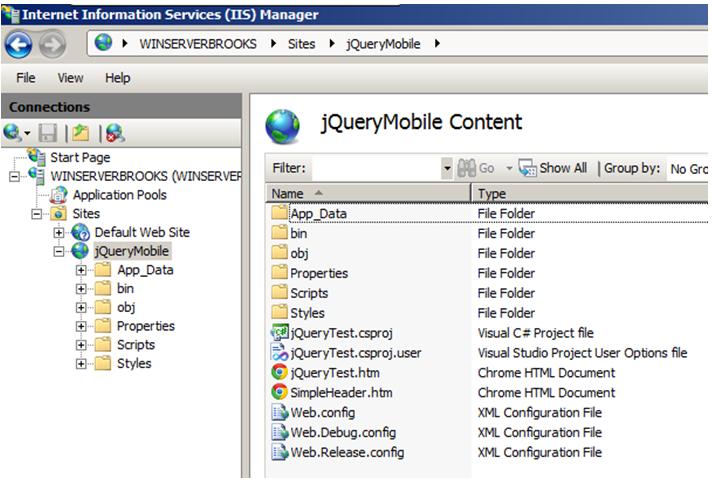
Task: Click inside the Filter text field
Action: (x=376, y=168)
